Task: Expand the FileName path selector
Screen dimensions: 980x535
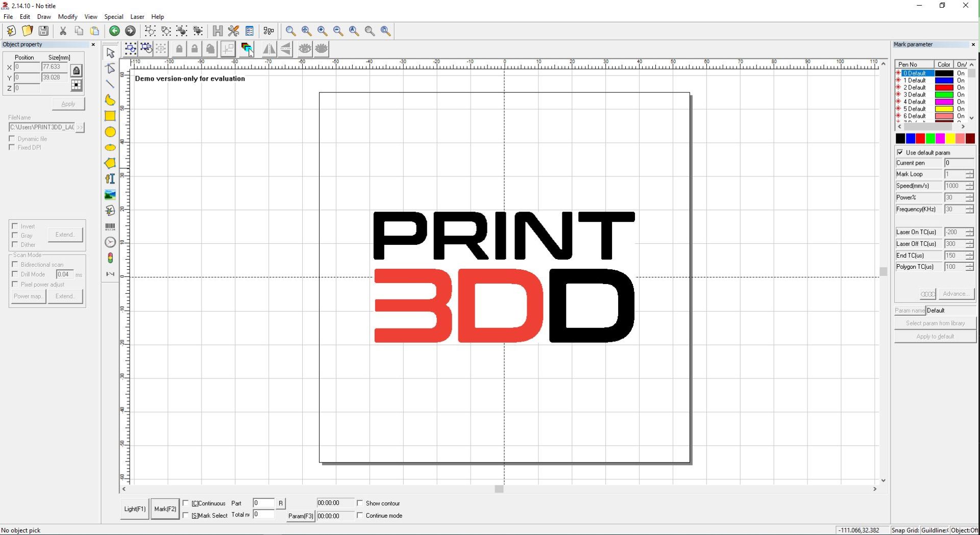Action: pyautogui.click(x=80, y=128)
